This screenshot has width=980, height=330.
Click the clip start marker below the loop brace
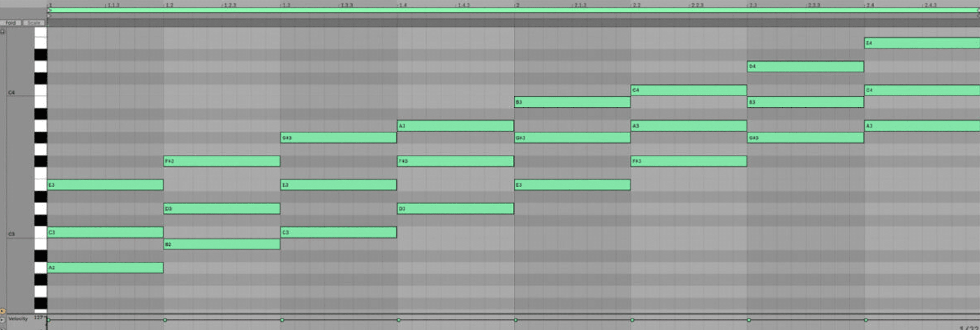pos(49,16)
